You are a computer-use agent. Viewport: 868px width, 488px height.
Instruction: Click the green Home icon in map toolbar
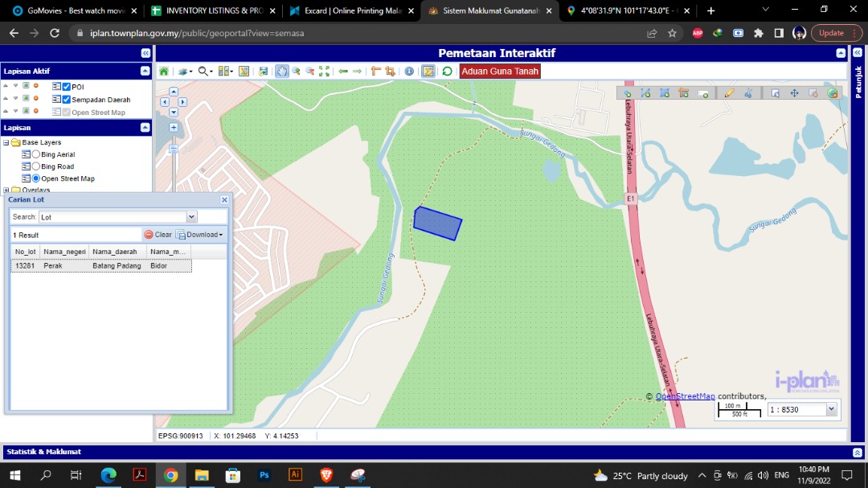point(164,72)
